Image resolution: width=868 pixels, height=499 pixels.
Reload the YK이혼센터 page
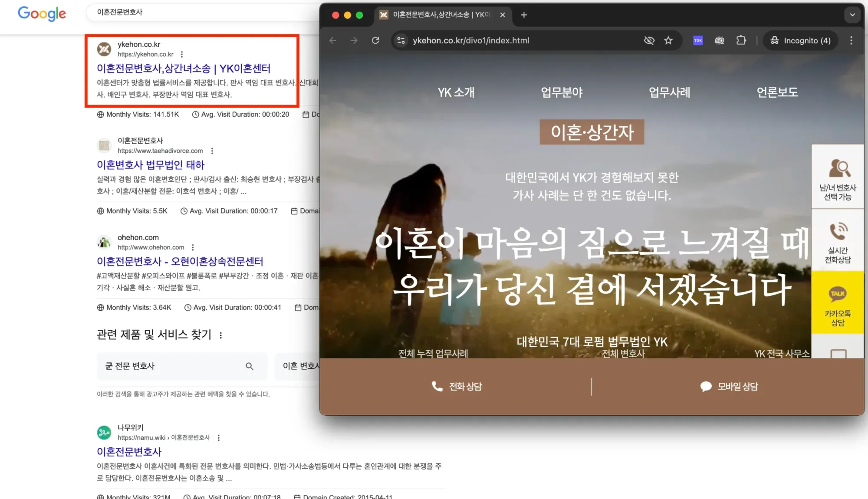coord(376,40)
